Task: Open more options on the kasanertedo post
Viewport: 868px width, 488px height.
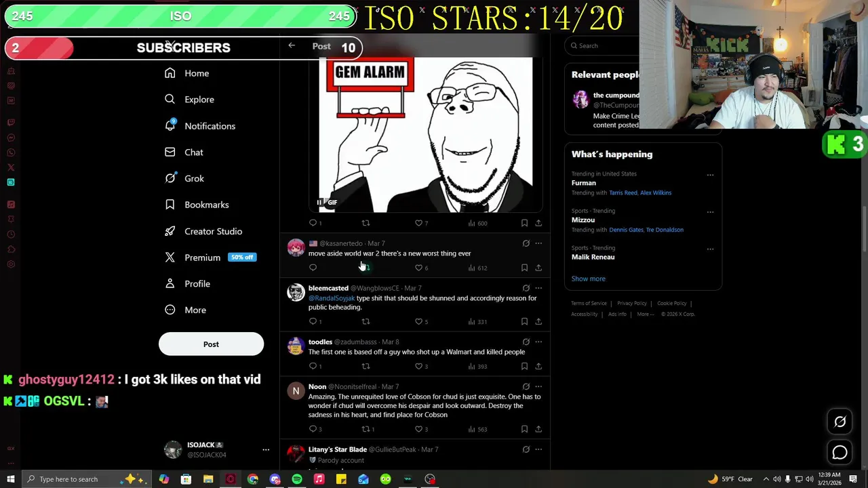Action: [538, 243]
